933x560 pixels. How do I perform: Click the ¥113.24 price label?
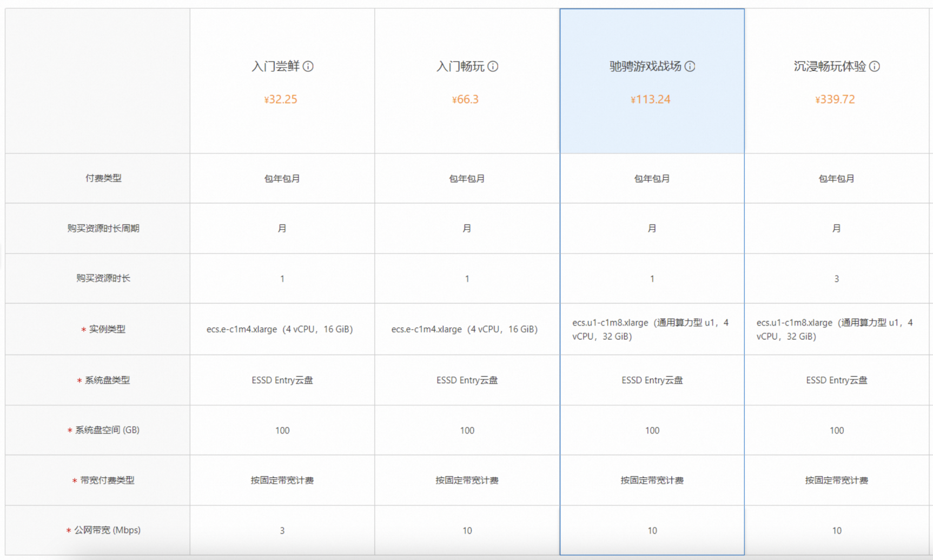(651, 99)
